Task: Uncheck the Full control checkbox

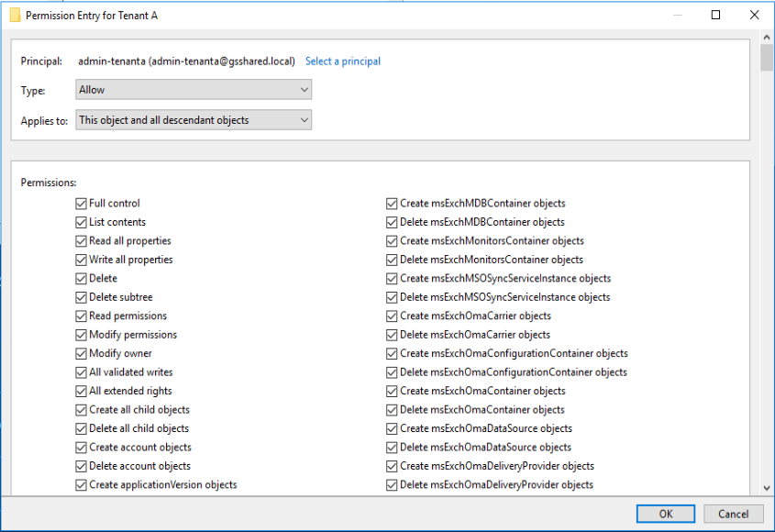Action: point(82,204)
